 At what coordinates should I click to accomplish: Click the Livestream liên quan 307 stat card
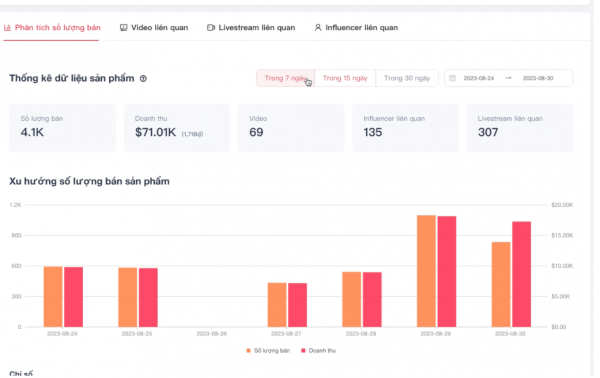pos(519,128)
